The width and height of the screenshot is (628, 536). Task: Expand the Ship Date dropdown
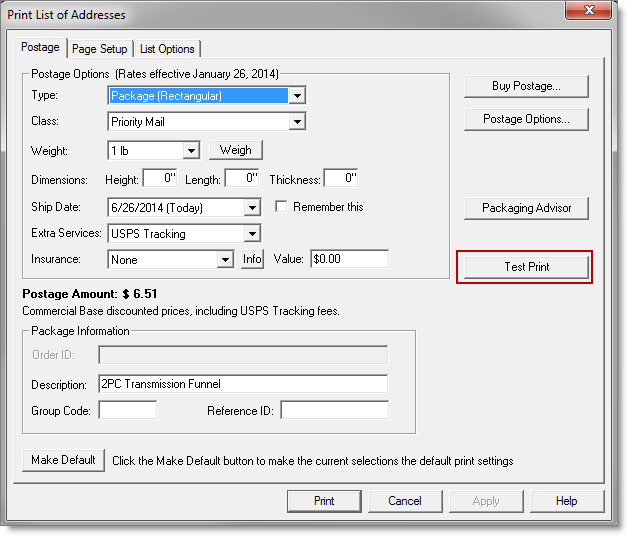252,208
